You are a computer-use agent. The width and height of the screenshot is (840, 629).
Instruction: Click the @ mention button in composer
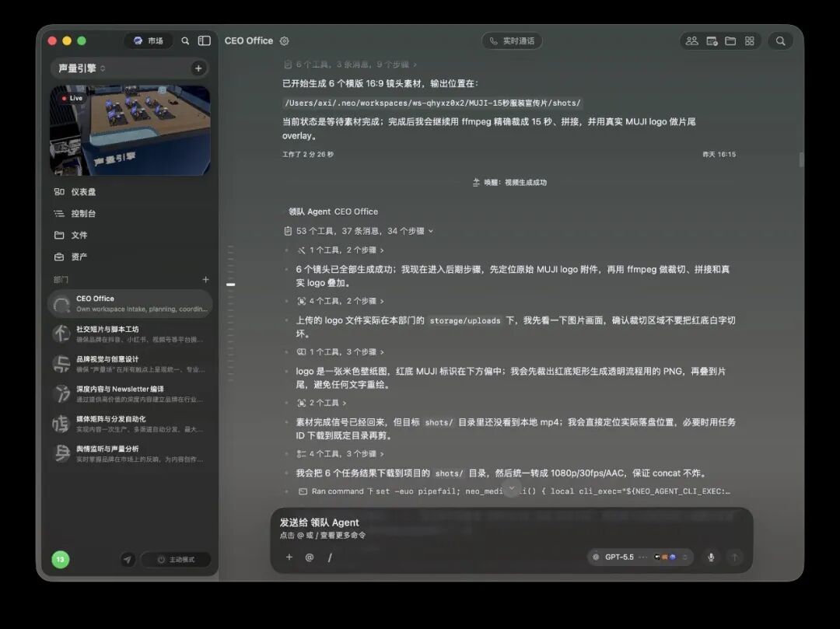coord(309,557)
